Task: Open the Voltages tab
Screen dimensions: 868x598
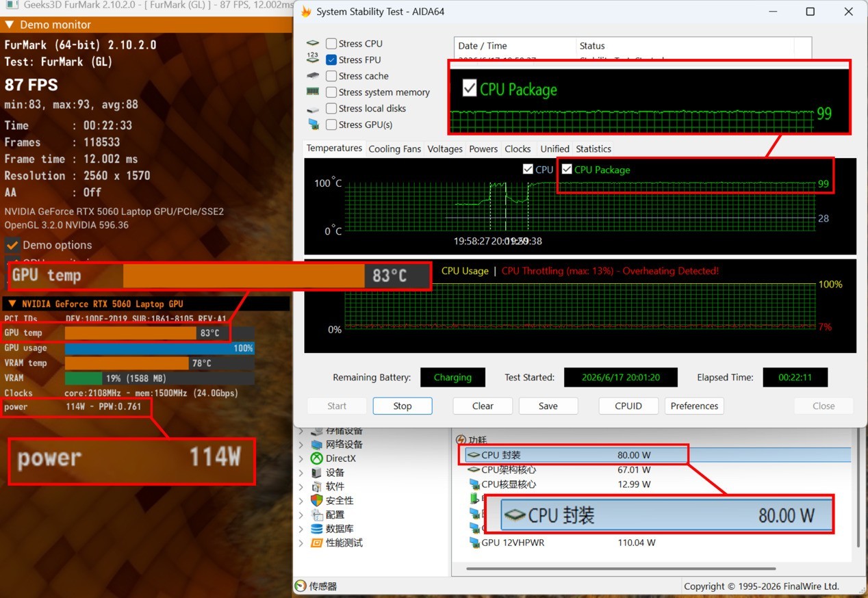Action: (445, 148)
